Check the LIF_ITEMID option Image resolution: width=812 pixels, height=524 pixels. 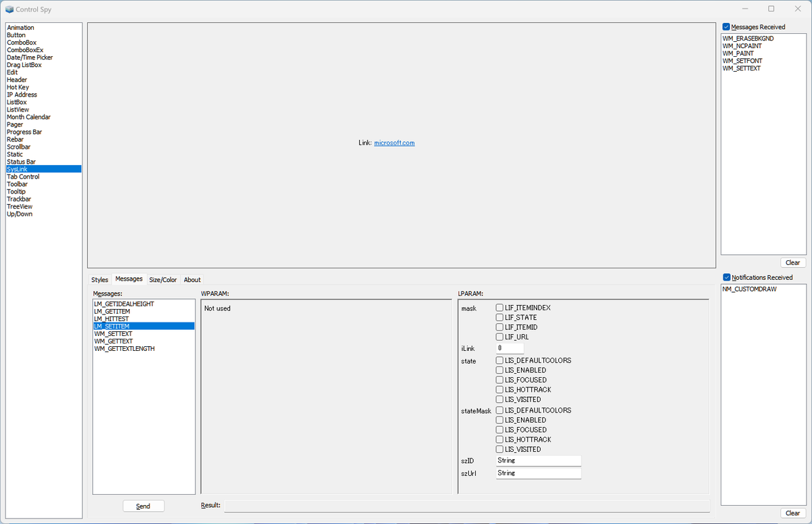click(x=499, y=327)
